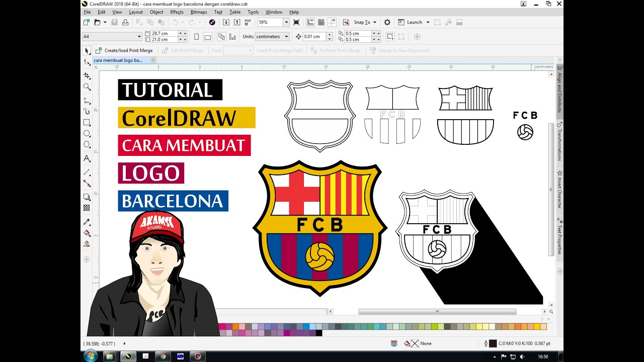Select the Polygon tool
This screenshot has width=644, height=362.
pos(87,144)
